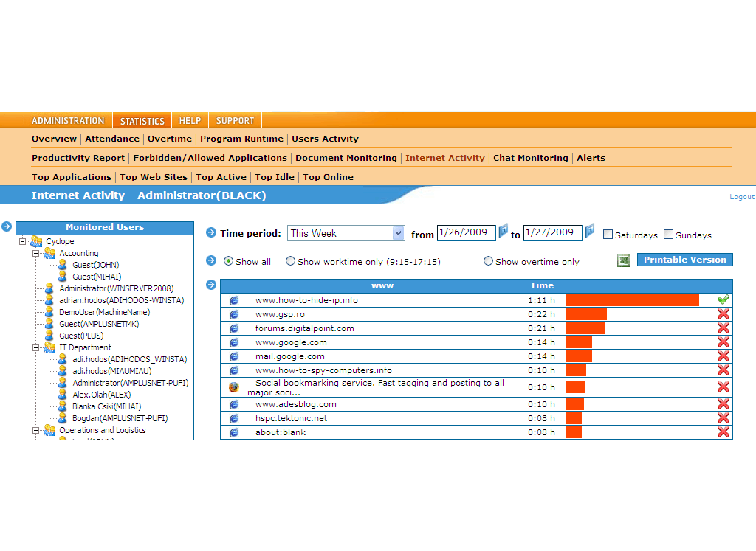Screen dimensions: 756x551
Task: Open the Time period dropdown
Action: tap(398, 233)
